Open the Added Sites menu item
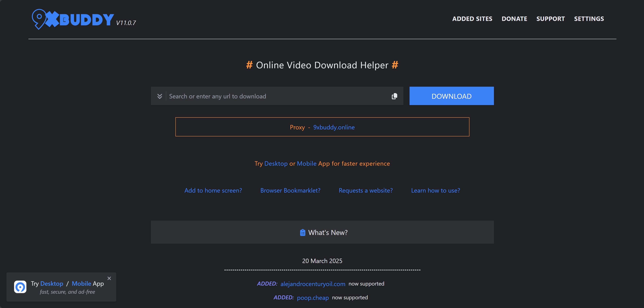Image resolution: width=644 pixels, height=308 pixels. tap(472, 19)
